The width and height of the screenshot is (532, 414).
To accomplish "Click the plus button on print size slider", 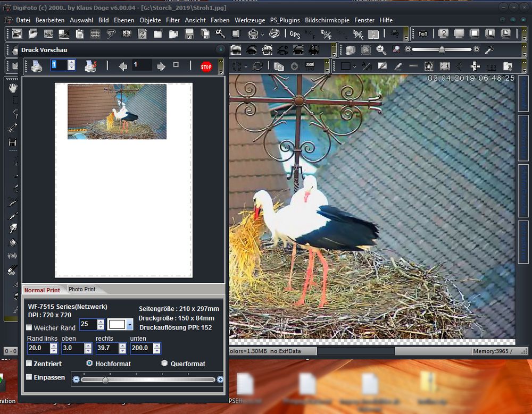I will (x=220, y=379).
